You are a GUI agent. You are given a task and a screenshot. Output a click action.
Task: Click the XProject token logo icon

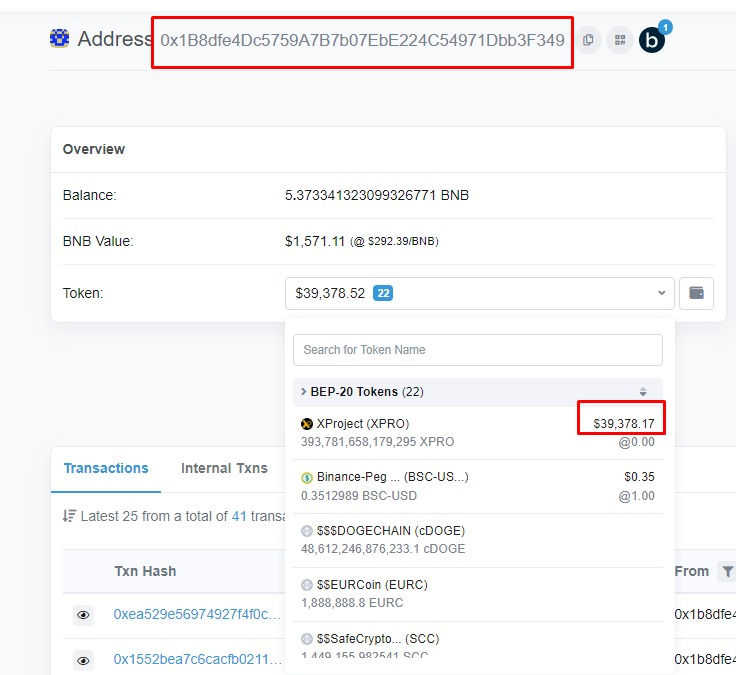(307, 424)
